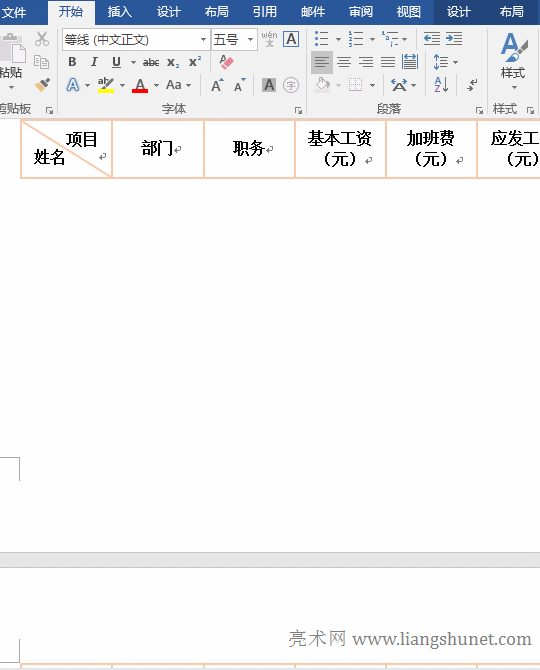This screenshot has height=670, width=540.
Task: Select Center alignment button
Action: pos(344,62)
